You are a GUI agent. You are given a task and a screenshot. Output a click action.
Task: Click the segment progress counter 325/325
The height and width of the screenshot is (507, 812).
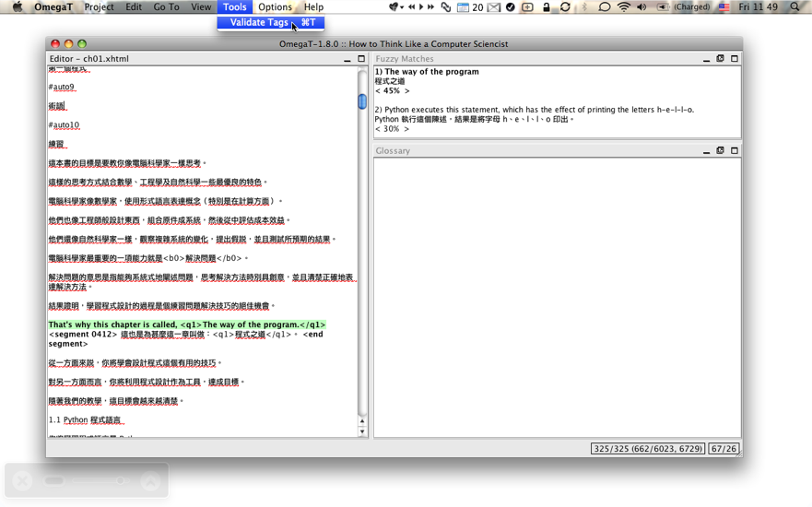click(x=647, y=449)
